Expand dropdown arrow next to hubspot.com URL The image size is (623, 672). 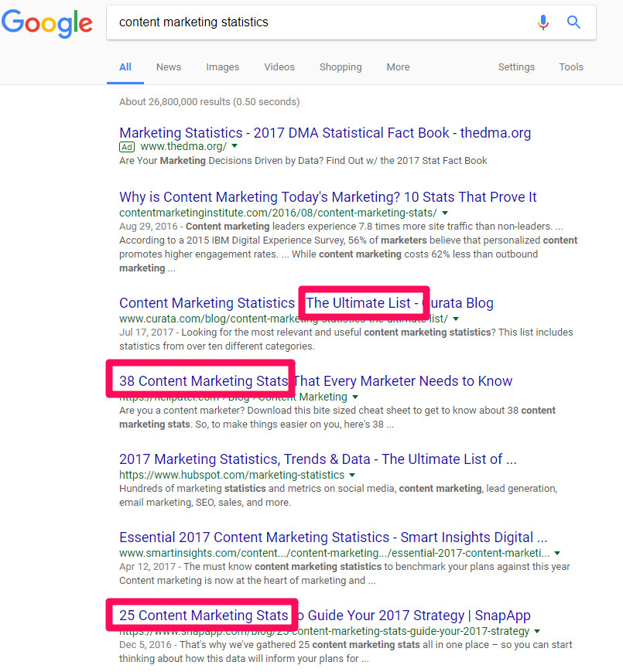coord(352,475)
